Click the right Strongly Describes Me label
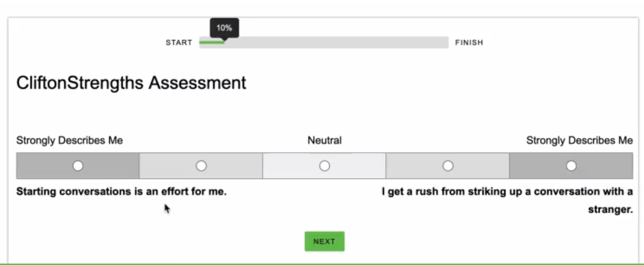This screenshot has width=644, height=265. point(579,140)
